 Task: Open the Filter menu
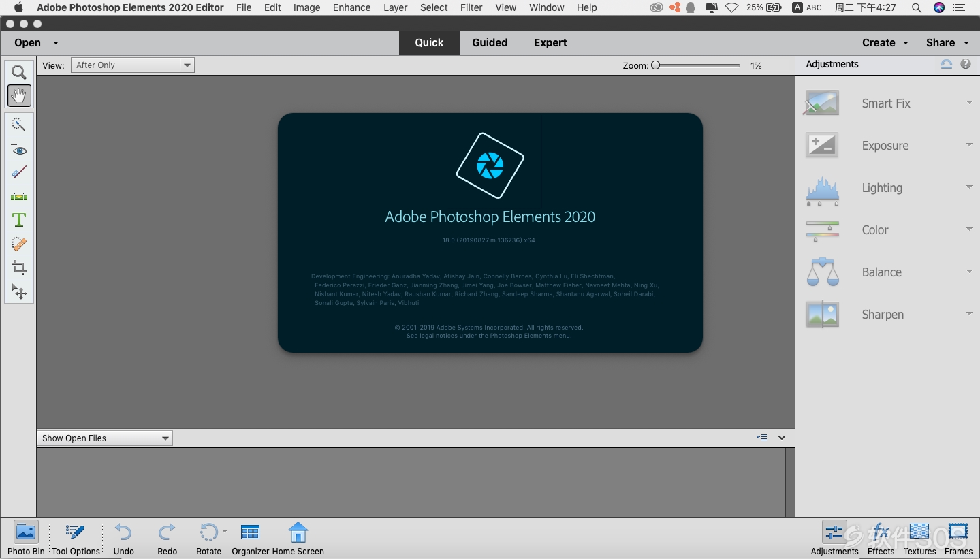[471, 7]
